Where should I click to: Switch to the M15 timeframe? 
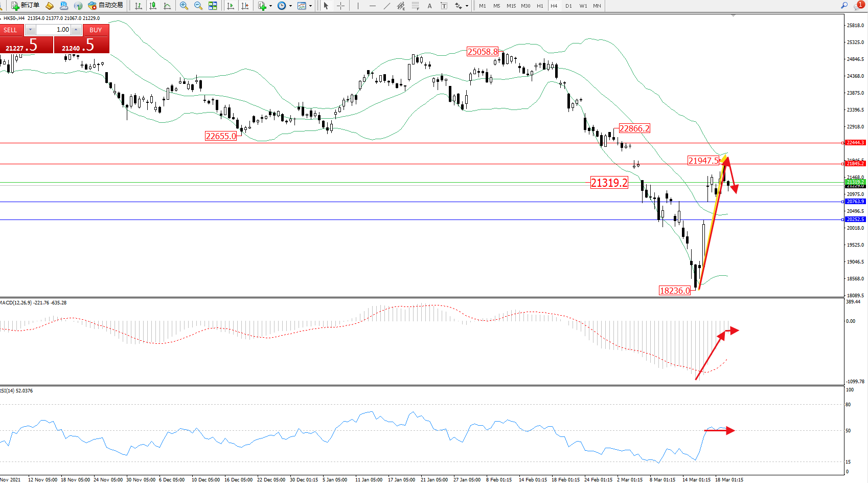[x=511, y=6]
